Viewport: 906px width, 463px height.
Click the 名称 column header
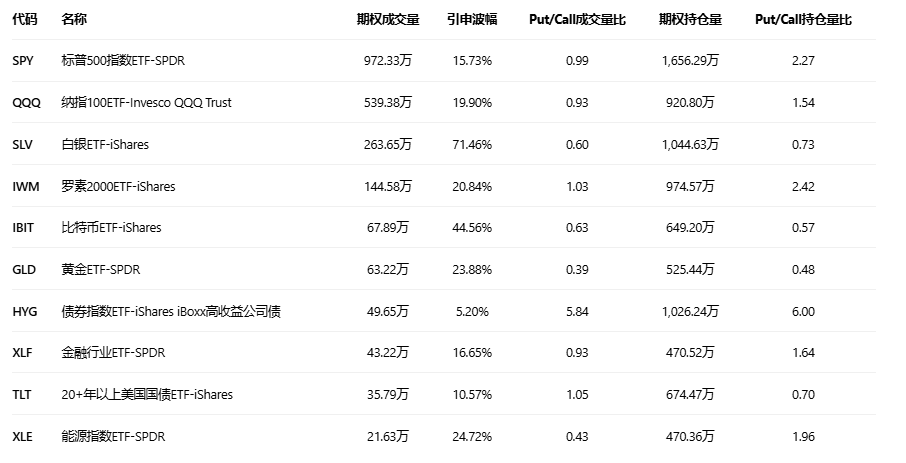point(73,19)
